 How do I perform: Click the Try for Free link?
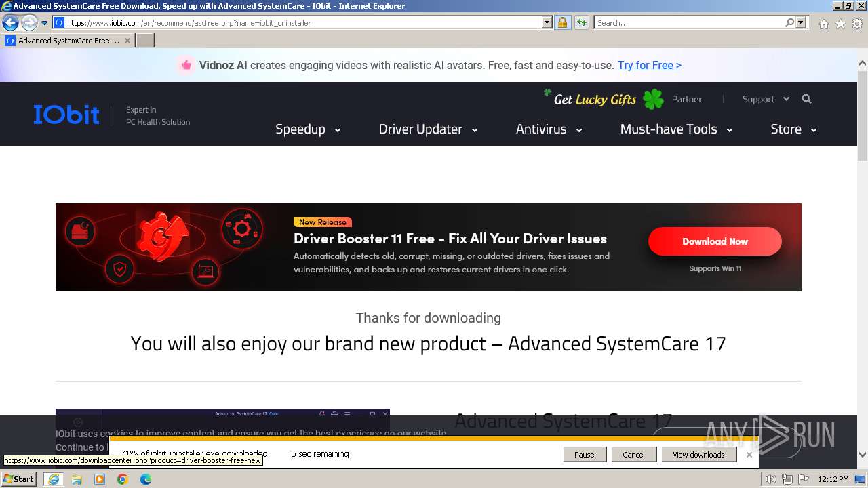tap(649, 65)
